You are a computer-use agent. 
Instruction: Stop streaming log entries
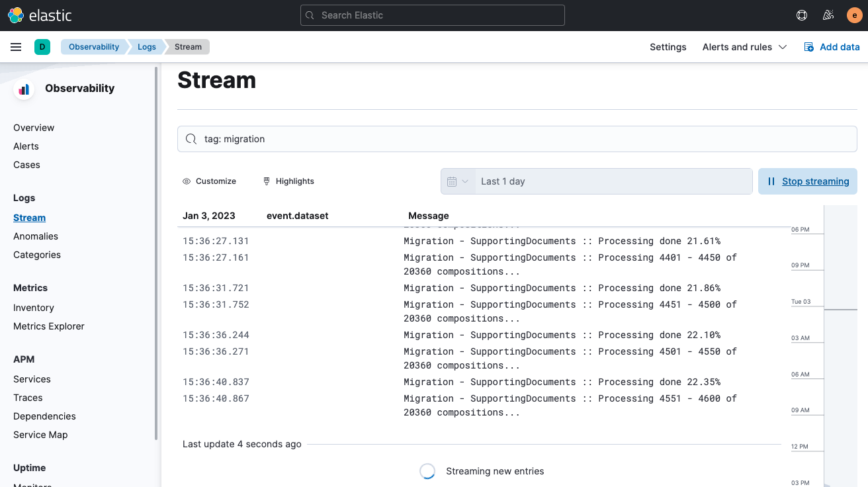tap(808, 181)
